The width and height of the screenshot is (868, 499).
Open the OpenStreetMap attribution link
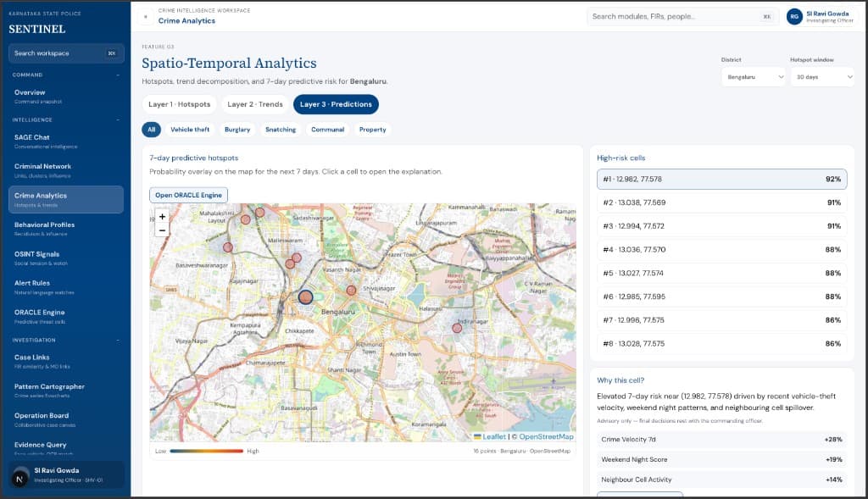tap(546, 436)
